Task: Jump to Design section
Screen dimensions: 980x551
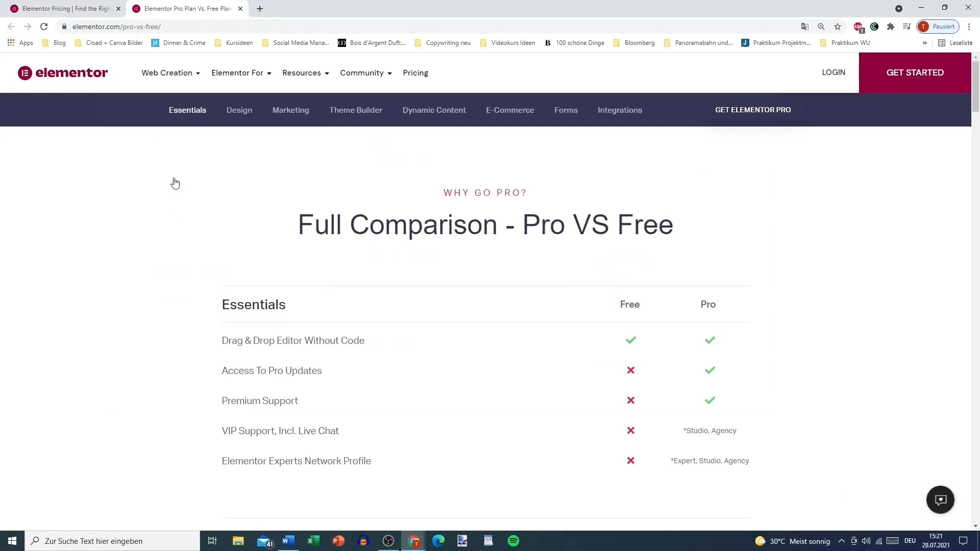Action: tap(239, 110)
